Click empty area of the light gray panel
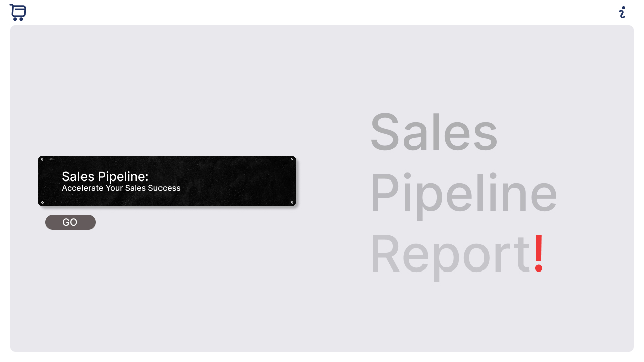 [x=201, y=292]
